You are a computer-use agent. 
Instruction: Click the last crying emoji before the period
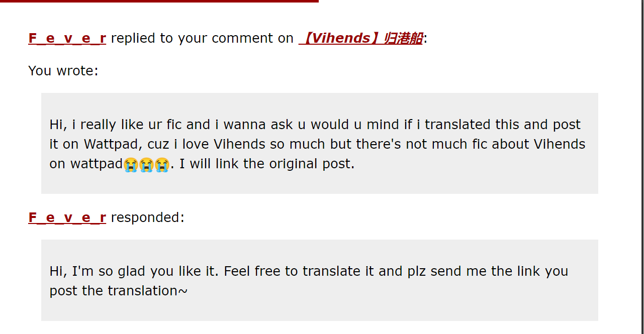tap(162, 164)
